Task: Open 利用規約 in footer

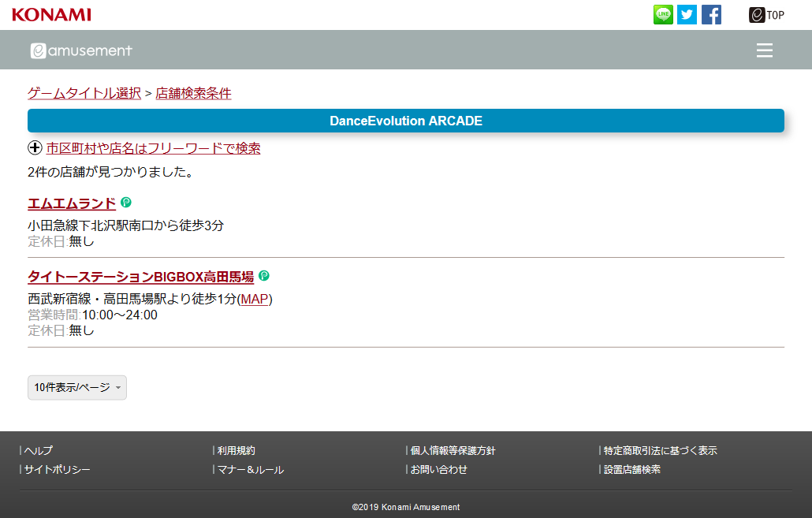Action: 237,451
